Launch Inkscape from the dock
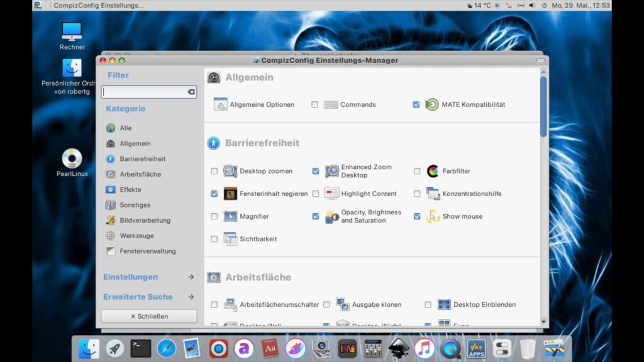The width and height of the screenshot is (644, 362). (398, 348)
